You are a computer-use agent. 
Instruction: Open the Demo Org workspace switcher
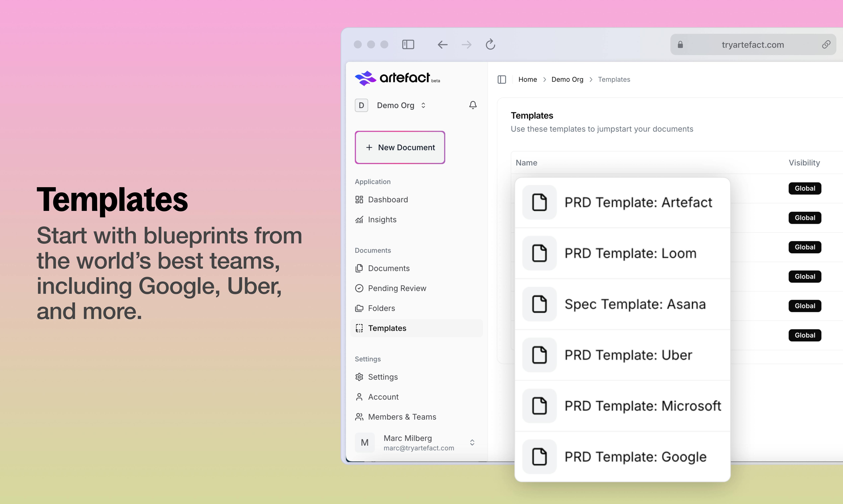pos(401,105)
